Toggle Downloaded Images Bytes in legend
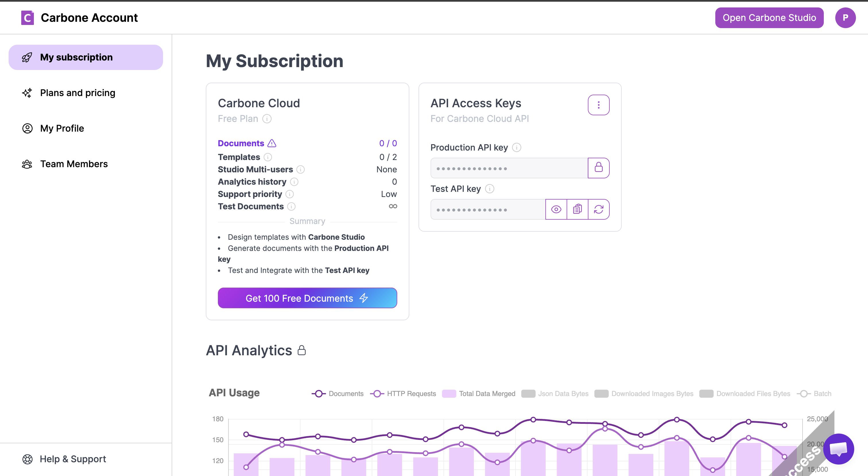Viewport: 868px width, 476px height. tap(644, 393)
